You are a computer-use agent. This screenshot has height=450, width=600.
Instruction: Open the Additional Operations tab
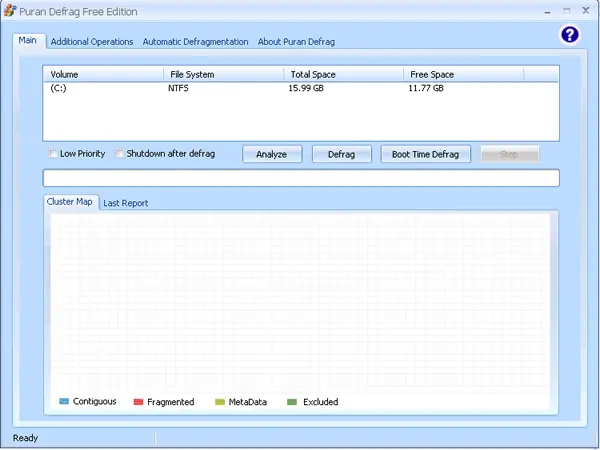(x=92, y=42)
